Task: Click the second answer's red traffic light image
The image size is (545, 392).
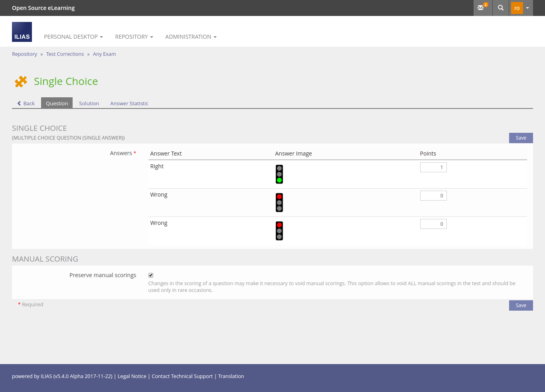Action: (279, 203)
